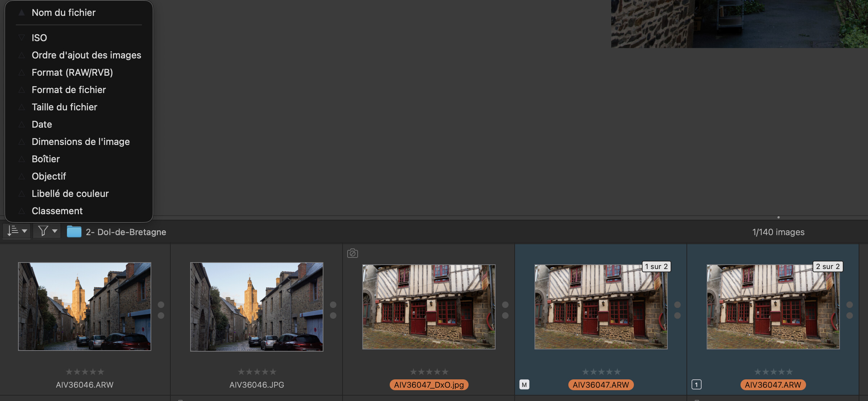Select the AIV36046.JPG thumbnail
868x401 pixels.
256,307
